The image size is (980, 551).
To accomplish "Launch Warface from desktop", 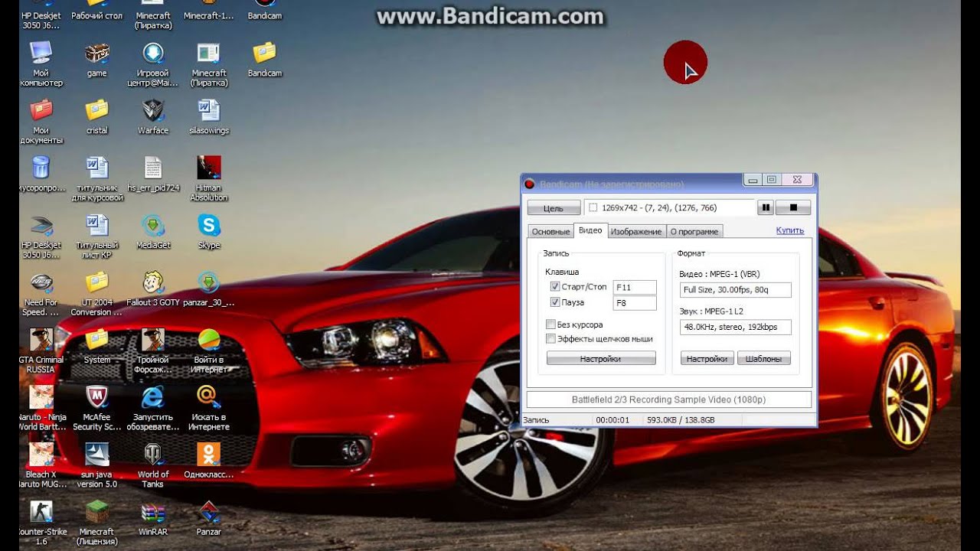I will pos(153,116).
